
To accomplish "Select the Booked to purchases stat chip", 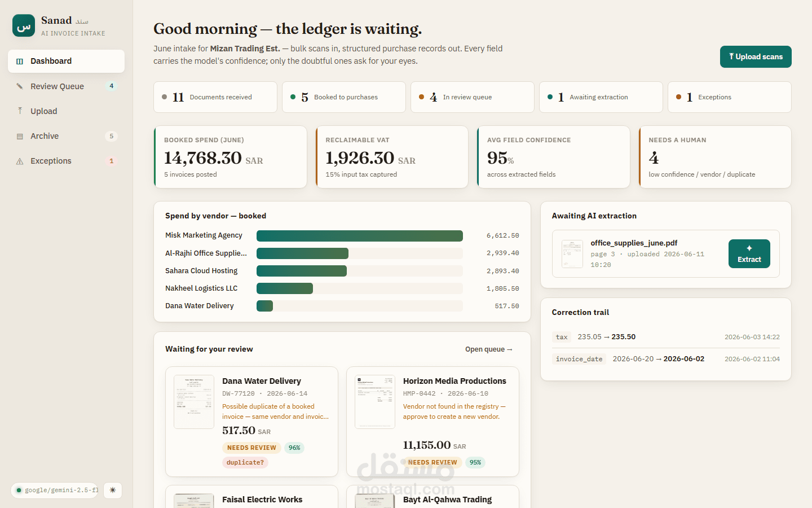I will tap(344, 97).
